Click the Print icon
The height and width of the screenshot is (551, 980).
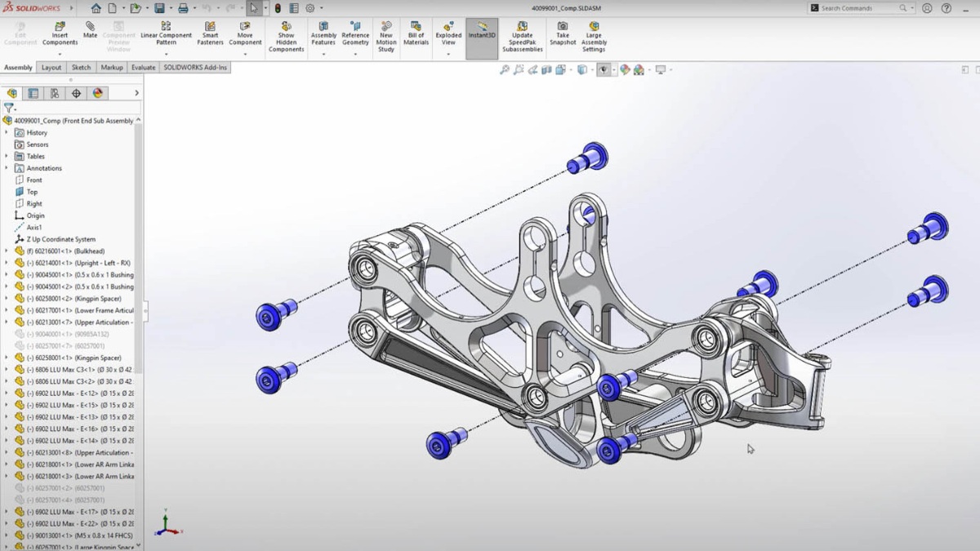click(183, 8)
